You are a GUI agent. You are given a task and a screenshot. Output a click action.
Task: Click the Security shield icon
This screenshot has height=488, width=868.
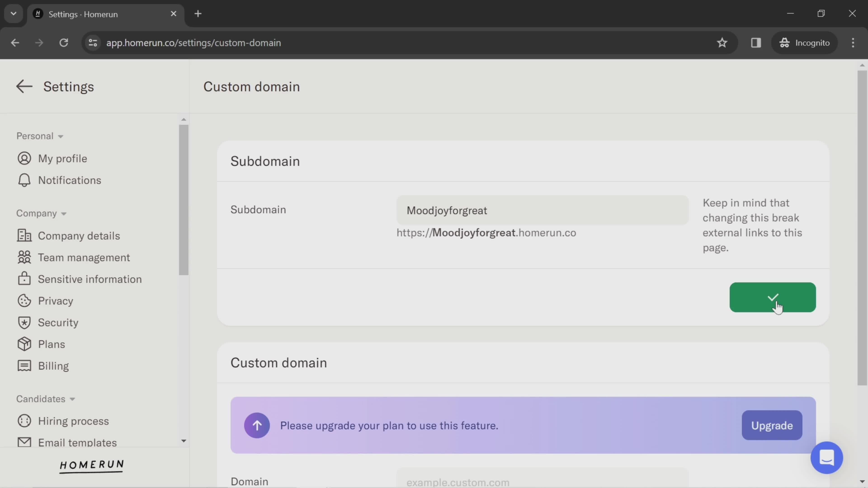tap(24, 323)
